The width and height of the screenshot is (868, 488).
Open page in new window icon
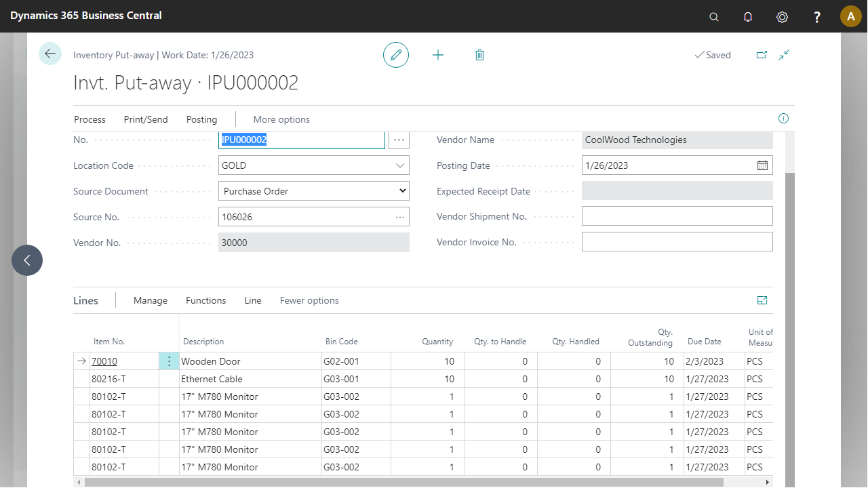click(x=761, y=55)
